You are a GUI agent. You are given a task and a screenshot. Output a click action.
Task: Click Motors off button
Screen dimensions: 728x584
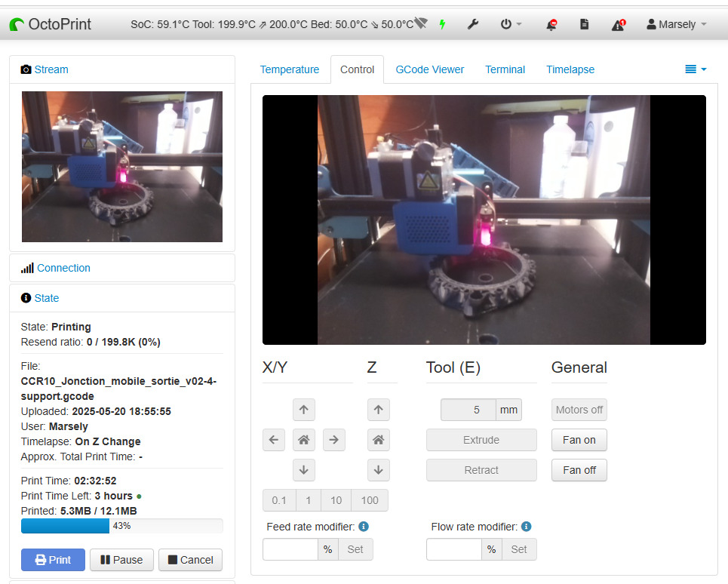[579, 410]
